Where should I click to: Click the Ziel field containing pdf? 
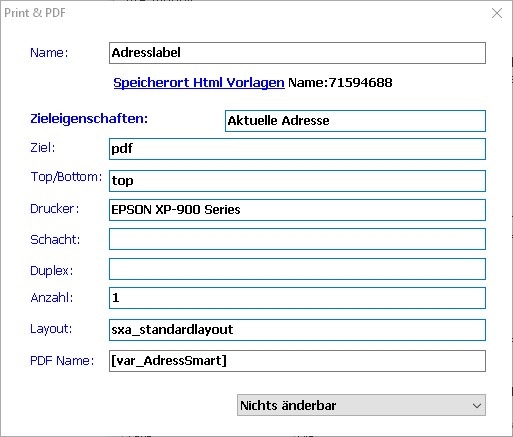(297, 149)
